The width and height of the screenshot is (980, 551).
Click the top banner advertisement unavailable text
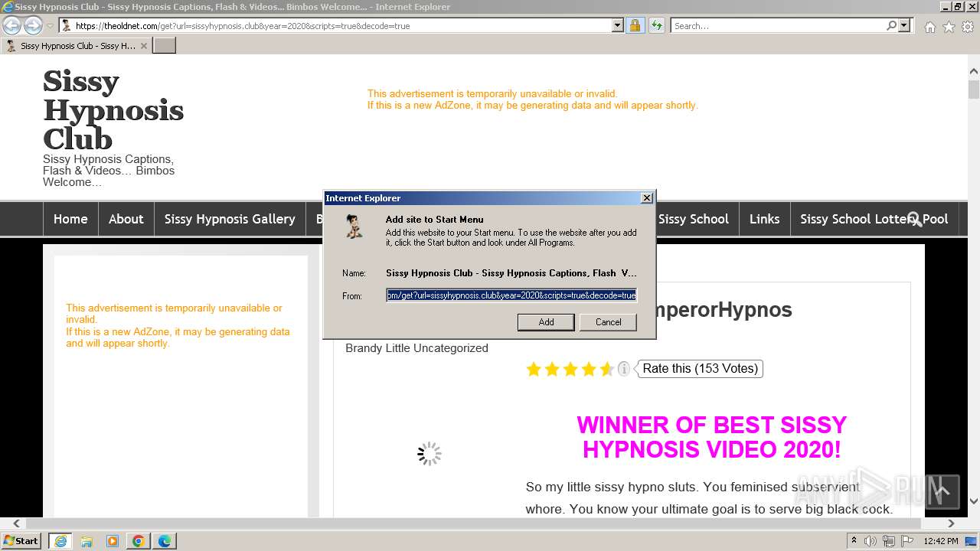tap(532, 99)
